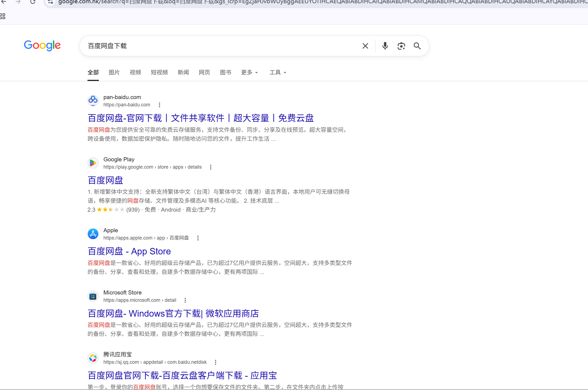Click the Google Play site name
Viewport: 588px width, 390px height.
click(119, 159)
